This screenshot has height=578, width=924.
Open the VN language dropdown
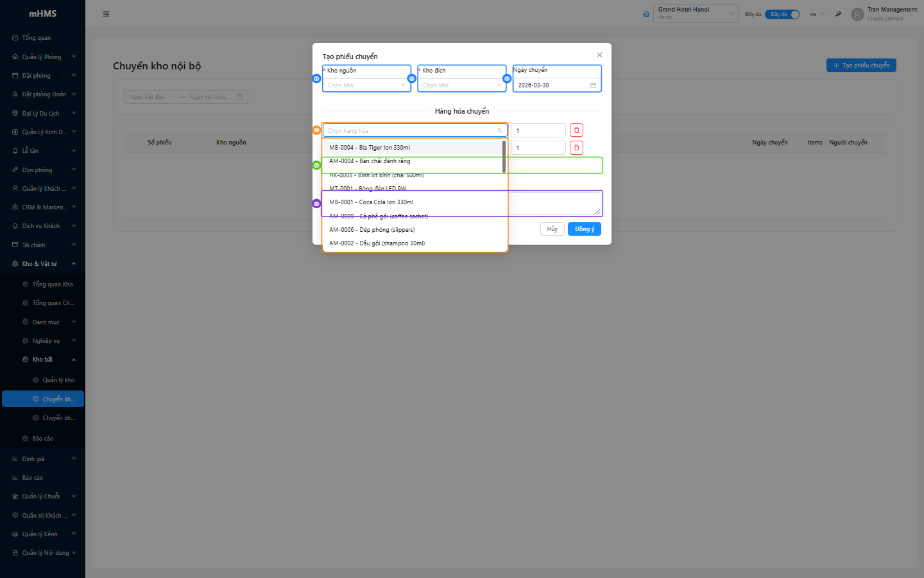(x=817, y=14)
